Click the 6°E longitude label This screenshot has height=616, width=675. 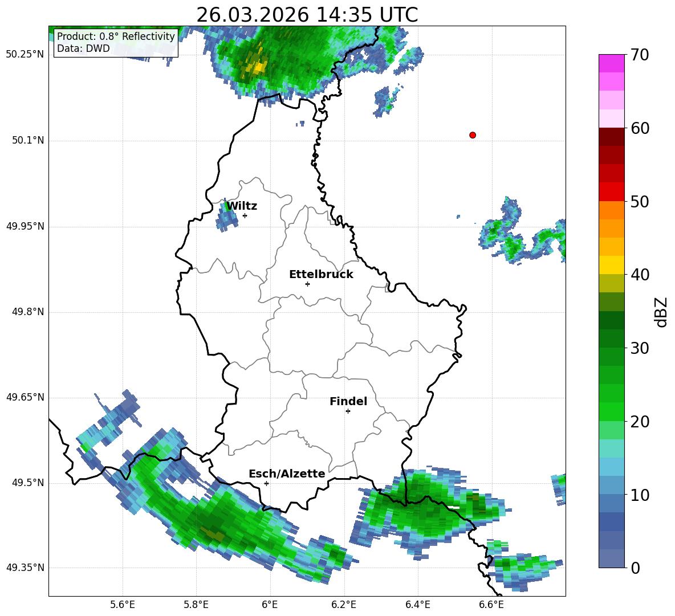click(x=270, y=605)
